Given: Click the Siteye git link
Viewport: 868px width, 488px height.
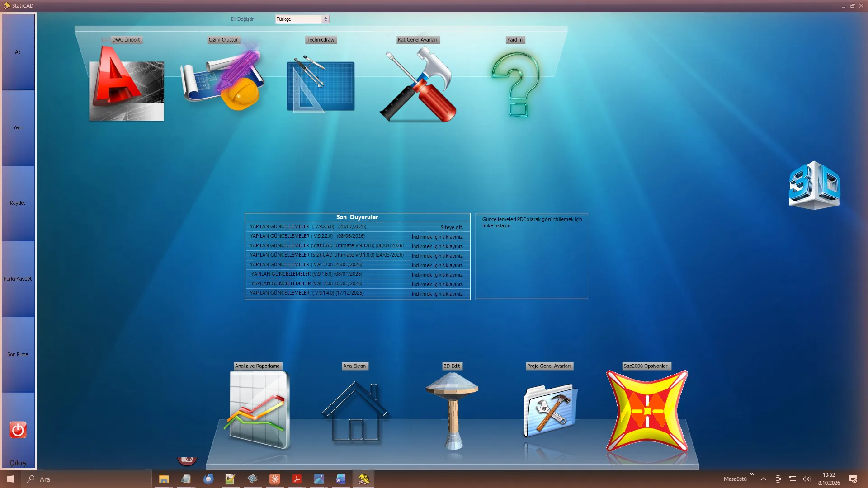Looking at the screenshot, I should pos(452,227).
